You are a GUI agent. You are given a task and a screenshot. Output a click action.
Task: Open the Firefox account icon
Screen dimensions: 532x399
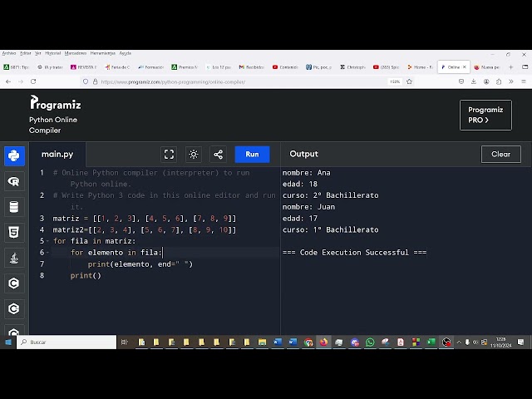point(486,81)
